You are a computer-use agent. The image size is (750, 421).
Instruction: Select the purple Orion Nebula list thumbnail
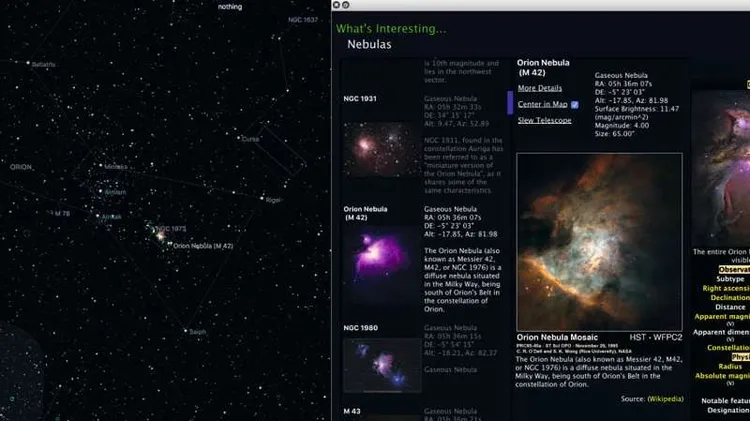pyautogui.click(x=380, y=265)
